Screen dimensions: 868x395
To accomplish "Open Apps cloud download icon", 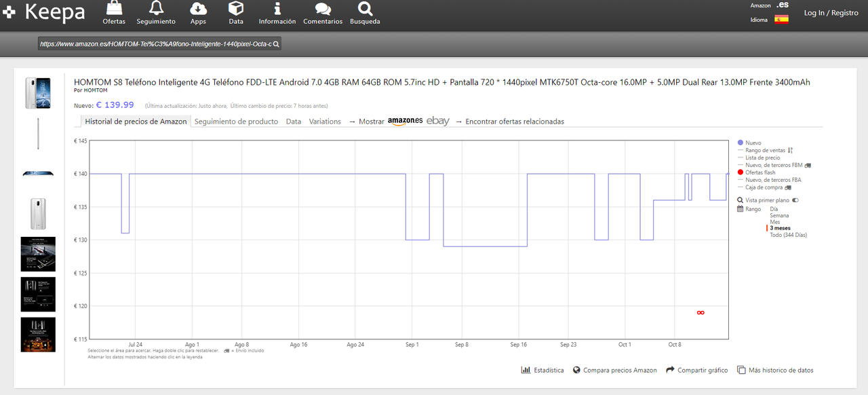I will pyautogui.click(x=198, y=8).
